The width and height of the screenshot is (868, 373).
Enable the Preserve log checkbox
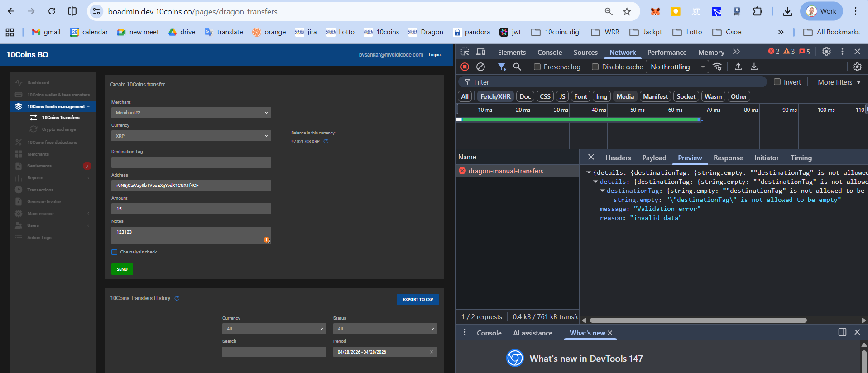coord(537,67)
